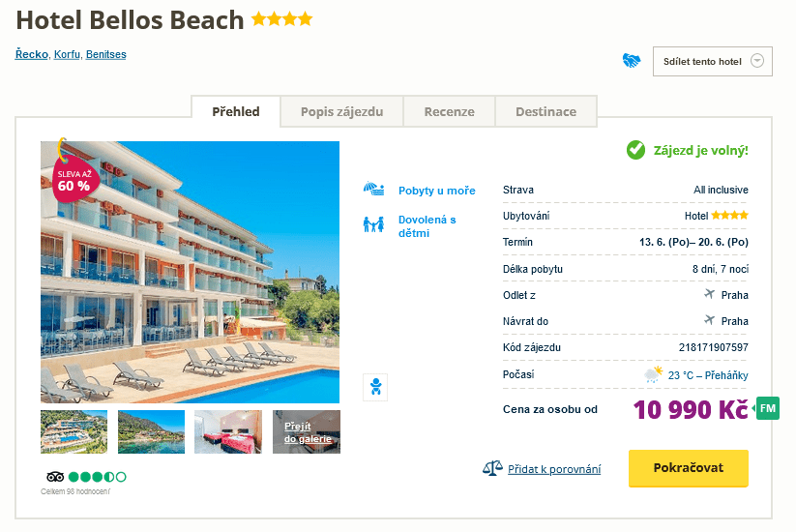Click the handshake icon near share button
Screen dimensions: 796x532
click(632, 61)
